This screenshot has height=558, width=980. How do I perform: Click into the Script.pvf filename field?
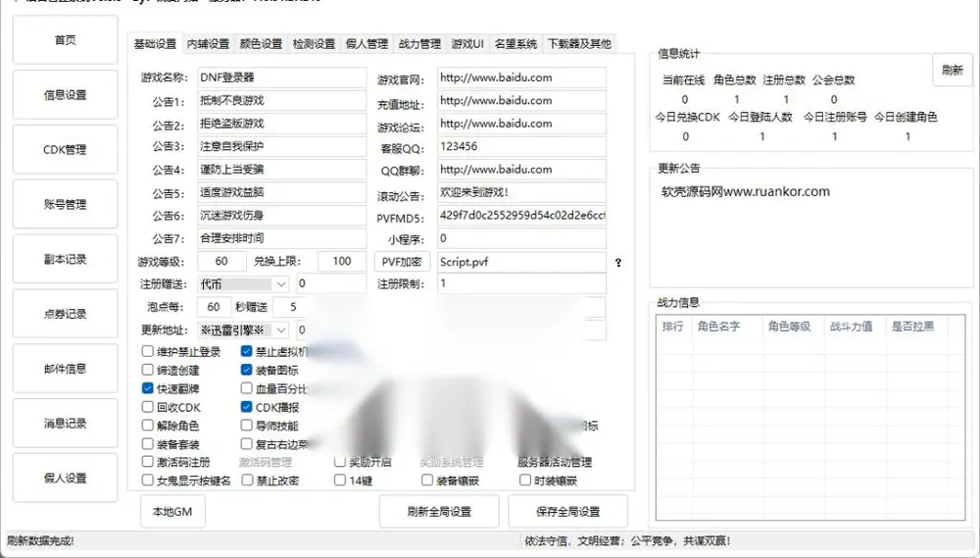[x=522, y=262]
